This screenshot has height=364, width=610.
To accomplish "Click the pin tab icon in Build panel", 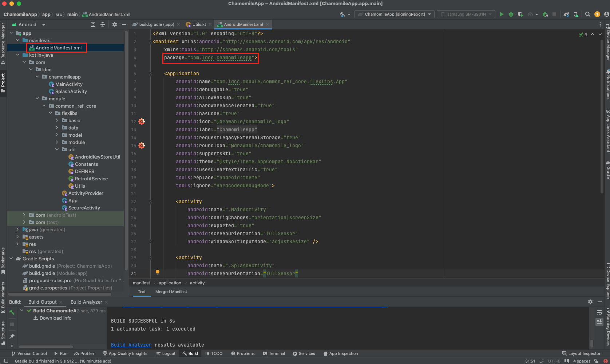I will click(12, 336).
